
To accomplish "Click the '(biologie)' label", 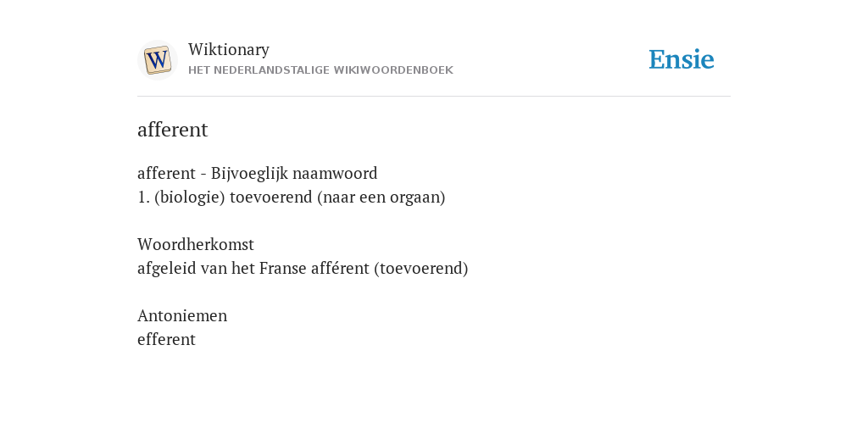I will point(190,197).
